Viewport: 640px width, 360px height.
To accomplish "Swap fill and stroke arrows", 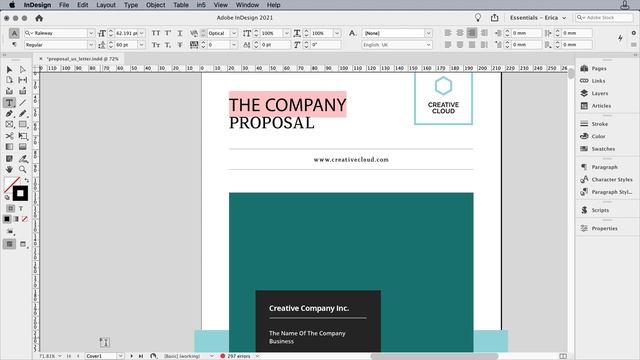I will (27, 180).
